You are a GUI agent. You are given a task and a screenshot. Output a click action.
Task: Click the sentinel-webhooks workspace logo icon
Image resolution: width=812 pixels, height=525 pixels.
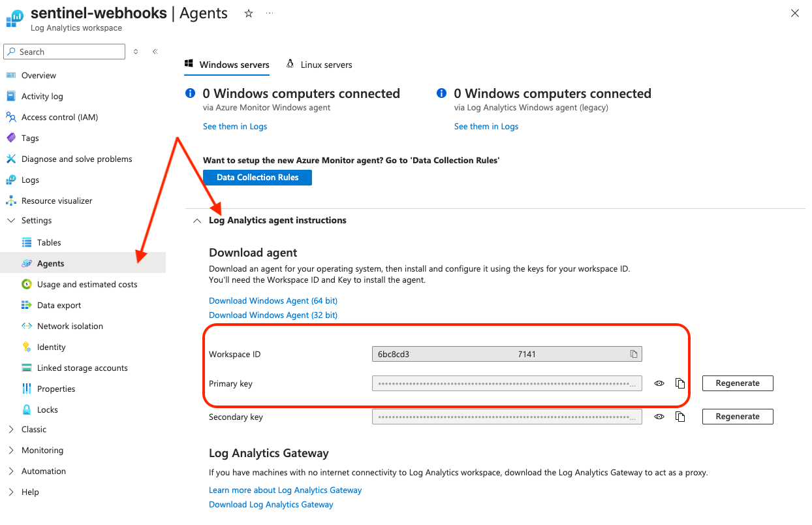14,18
